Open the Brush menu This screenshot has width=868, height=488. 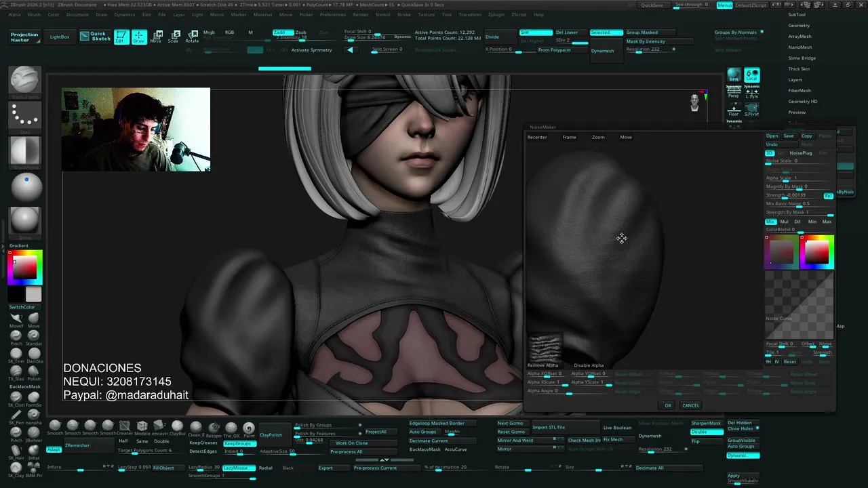[34, 15]
